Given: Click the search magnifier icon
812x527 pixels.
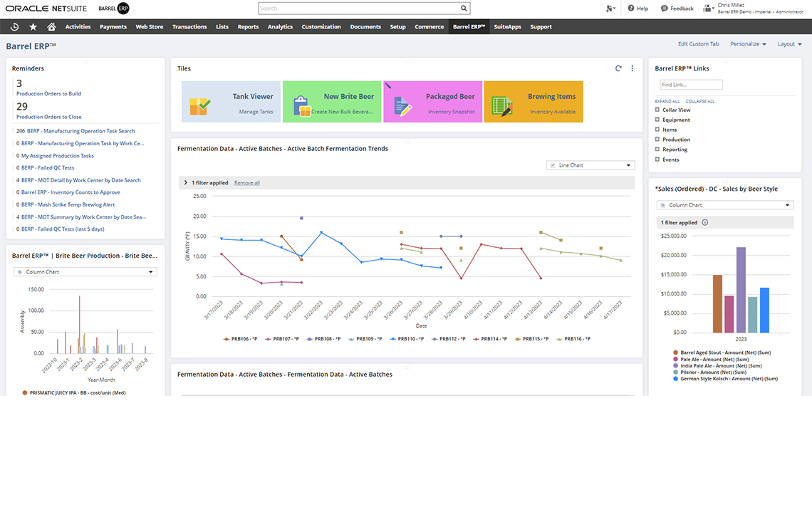Looking at the screenshot, I should pyautogui.click(x=464, y=9).
